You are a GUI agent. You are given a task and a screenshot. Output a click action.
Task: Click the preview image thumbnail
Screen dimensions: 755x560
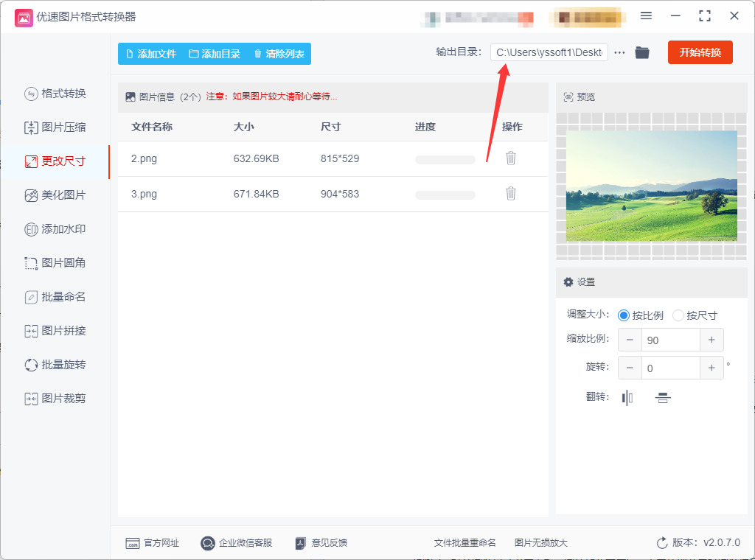point(652,186)
